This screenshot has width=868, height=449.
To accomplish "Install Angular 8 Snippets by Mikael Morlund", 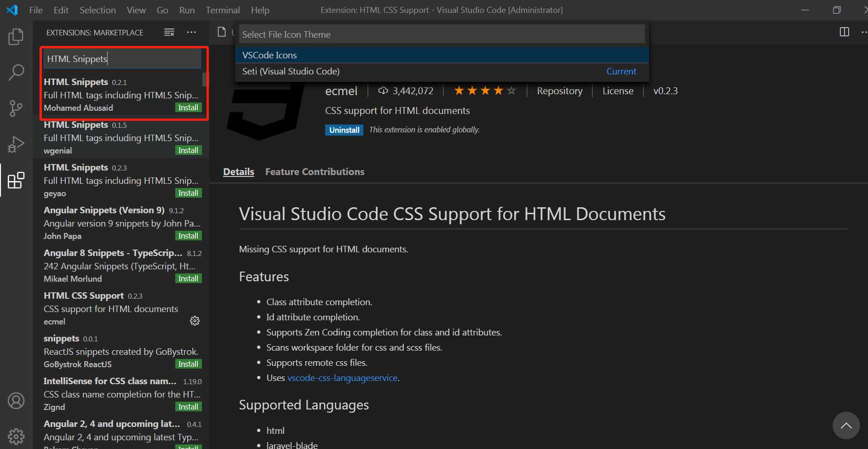I will pyautogui.click(x=188, y=278).
